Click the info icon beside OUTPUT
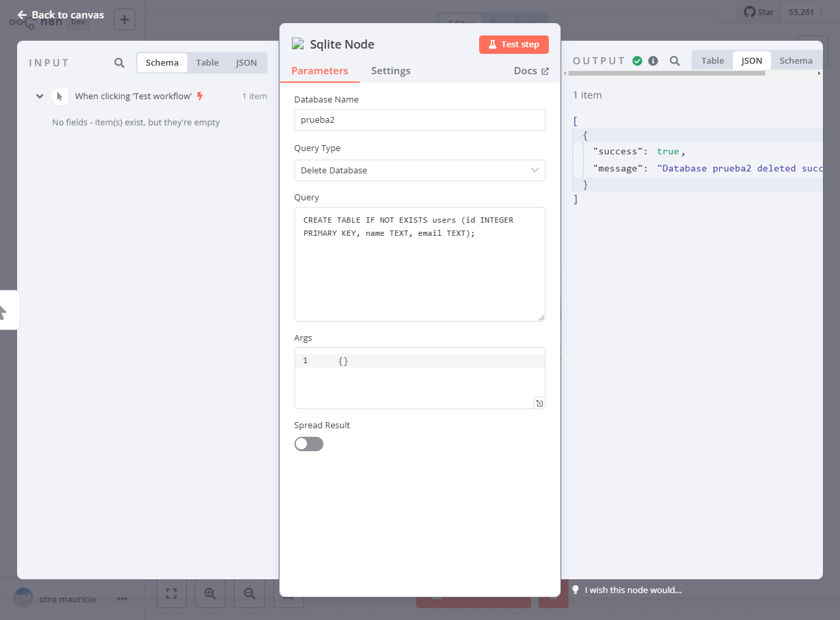The height and width of the screenshot is (620, 840). click(653, 60)
